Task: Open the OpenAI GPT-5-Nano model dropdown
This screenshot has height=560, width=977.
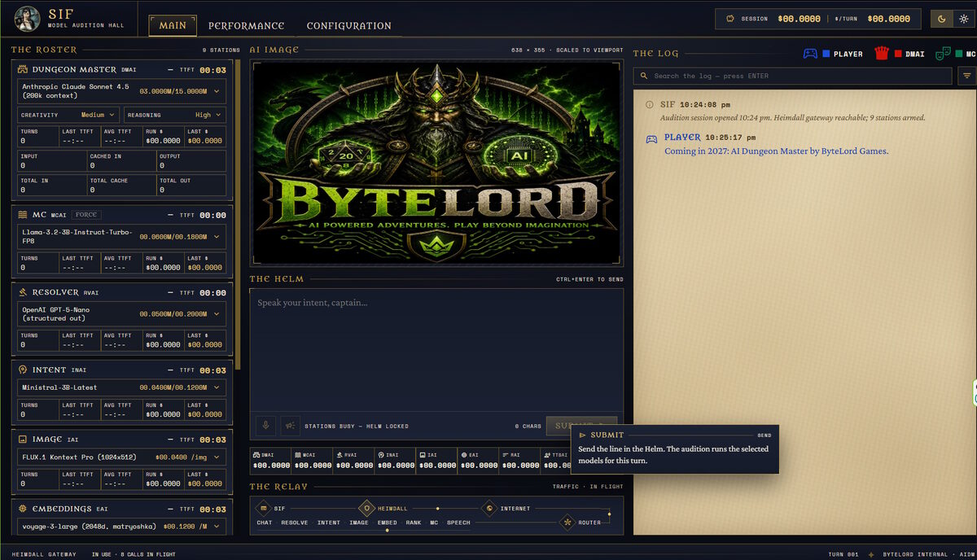Action: [x=121, y=313]
